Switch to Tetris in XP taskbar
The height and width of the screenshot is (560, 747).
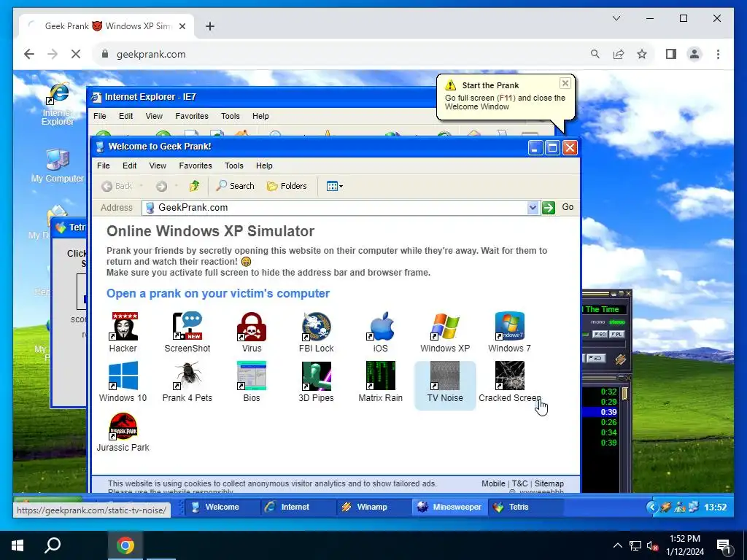pyautogui.click(x=525, y=507)
